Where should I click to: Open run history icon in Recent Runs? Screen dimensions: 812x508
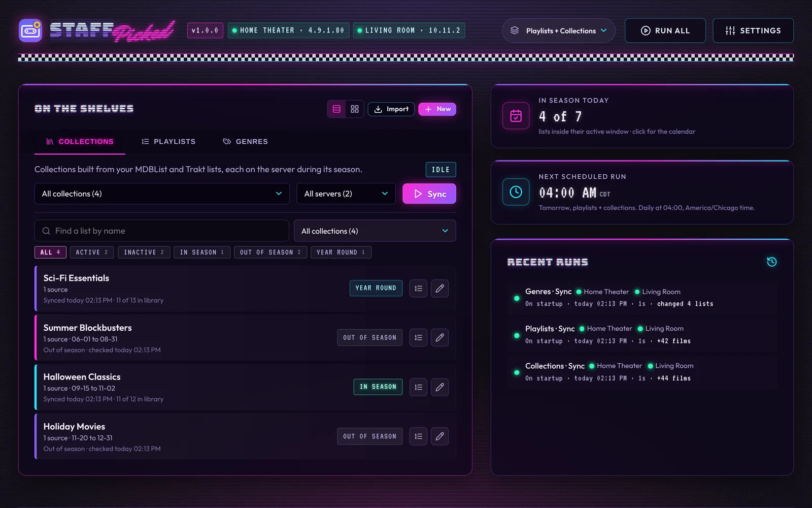772,262
